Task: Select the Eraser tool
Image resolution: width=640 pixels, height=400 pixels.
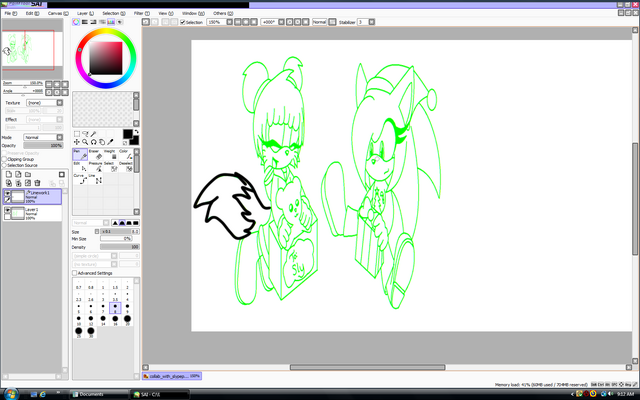Action: [x=95, y=154]
